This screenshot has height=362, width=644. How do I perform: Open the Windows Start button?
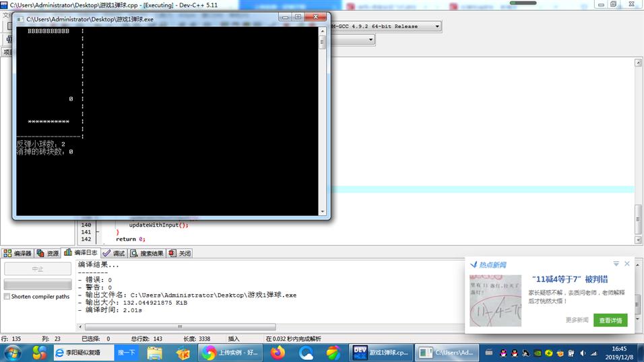(x=12, y=353)
